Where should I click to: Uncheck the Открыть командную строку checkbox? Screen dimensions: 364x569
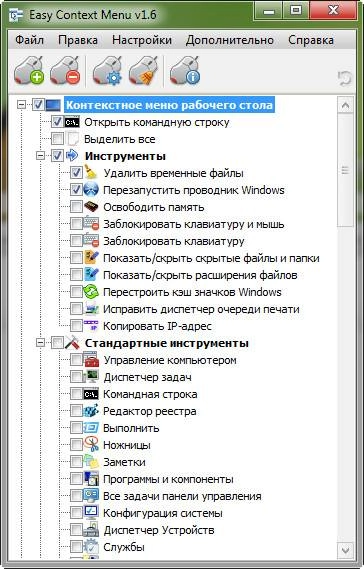click(x=57, y=122)
